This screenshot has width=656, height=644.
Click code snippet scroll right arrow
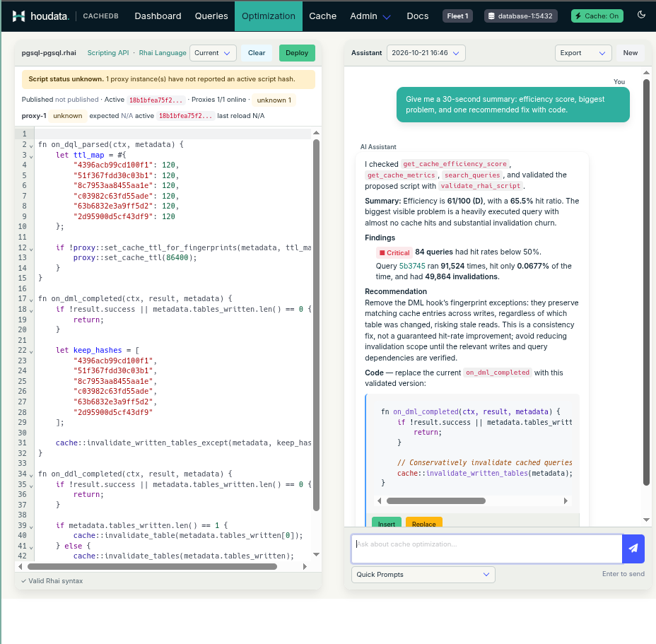click(566, 501)
